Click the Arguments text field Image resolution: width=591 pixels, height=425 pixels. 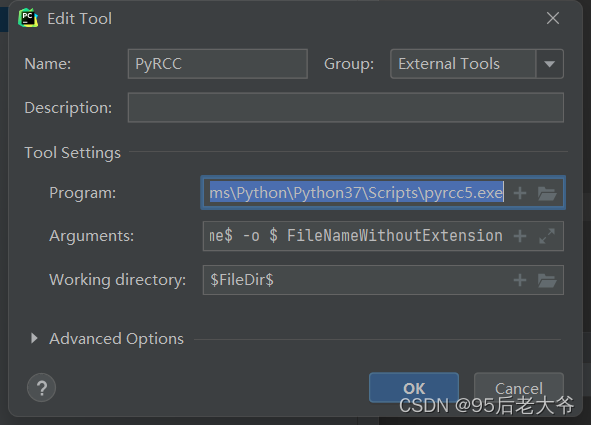(356, 236)
